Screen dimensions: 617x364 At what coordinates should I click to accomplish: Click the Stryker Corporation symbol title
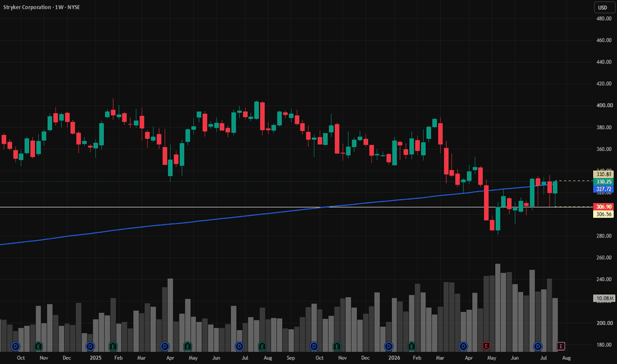tap(27, 7)
